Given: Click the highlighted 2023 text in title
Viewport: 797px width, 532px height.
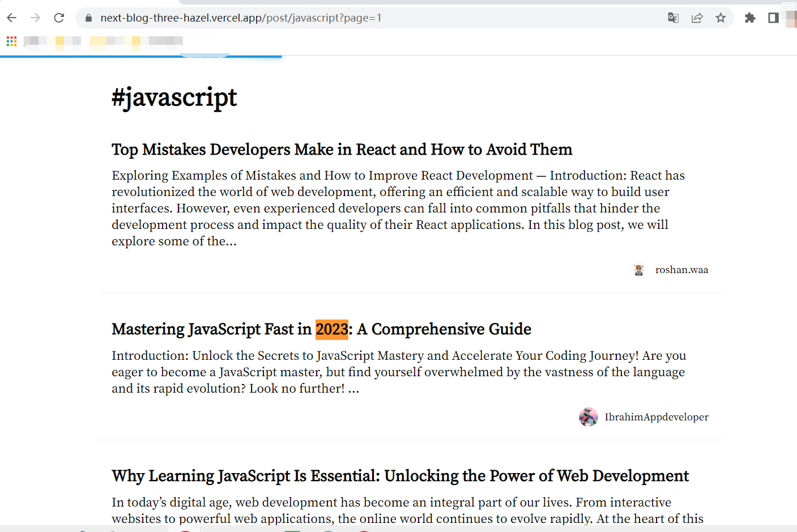Looking at the screenshot, I should coord(332,329).
